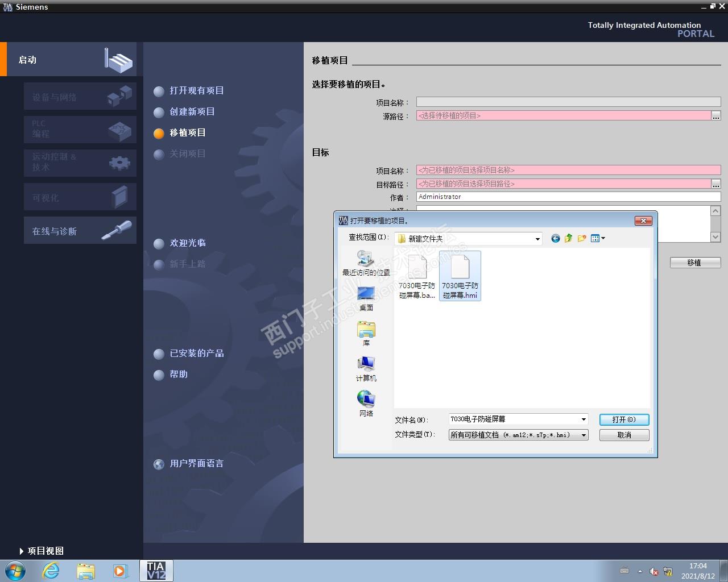This screenshot has width=728, height=582.
Task: Close the 打开要移植的项目 dialog
Action: click(x=643, y=221)
